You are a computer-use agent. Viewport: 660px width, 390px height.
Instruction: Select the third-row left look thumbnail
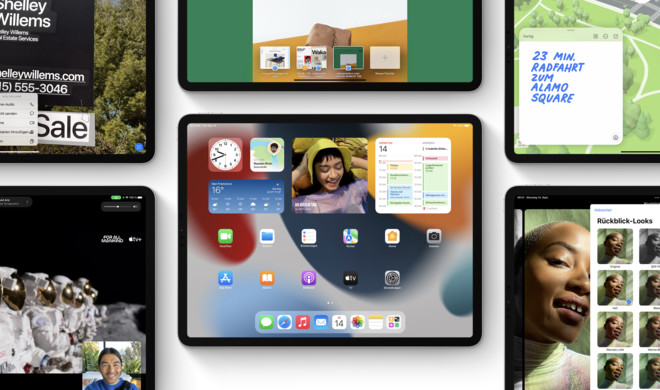(615, 329)
